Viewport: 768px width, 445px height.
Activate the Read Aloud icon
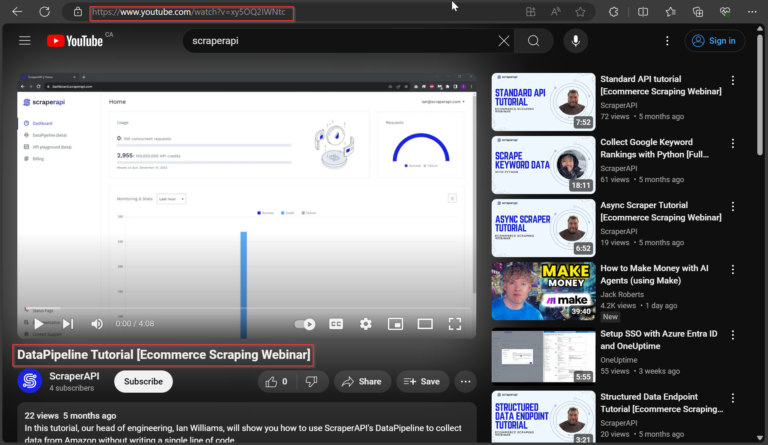click(x=555, y=12)
